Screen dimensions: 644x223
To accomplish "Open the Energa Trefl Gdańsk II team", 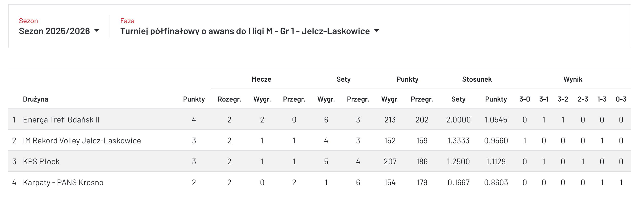I will (61, 120).
